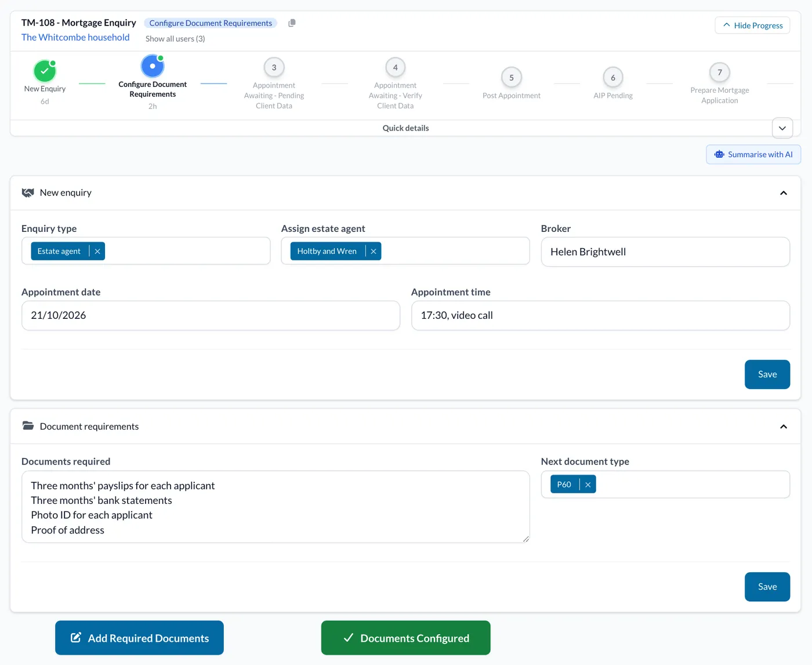Save the Document requirements section
The width and height of the screenshot is (812, 665).
click(767, 587)
